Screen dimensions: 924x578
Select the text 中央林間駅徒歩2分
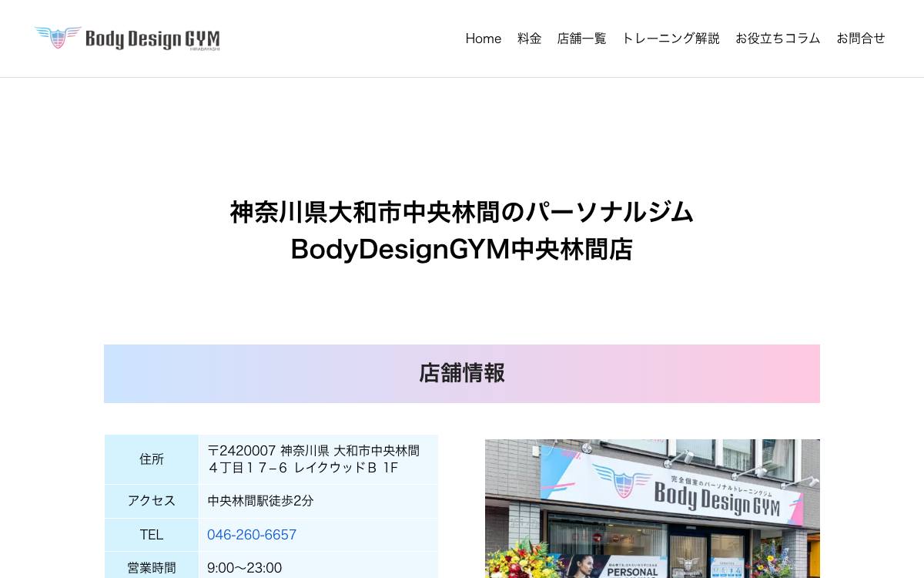pos(260,501)
